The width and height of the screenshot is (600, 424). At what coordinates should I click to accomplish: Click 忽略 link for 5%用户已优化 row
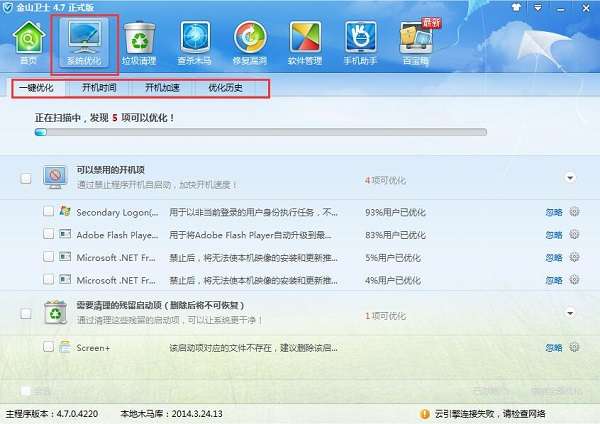(x=554, y=258)
